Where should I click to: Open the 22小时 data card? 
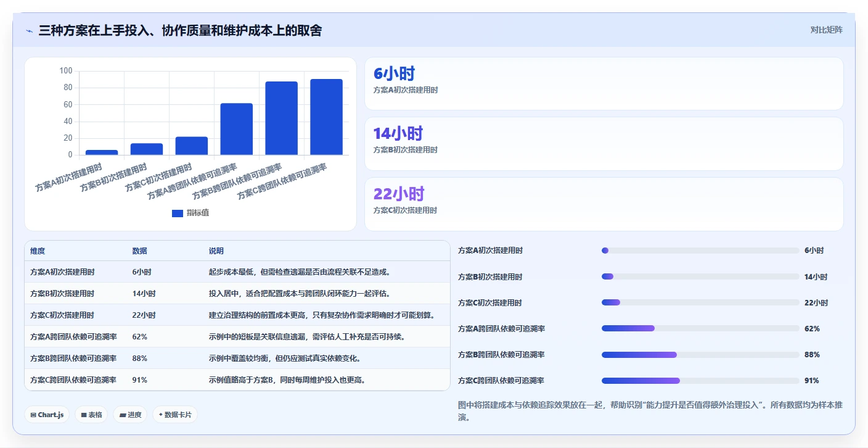[604, 204]
